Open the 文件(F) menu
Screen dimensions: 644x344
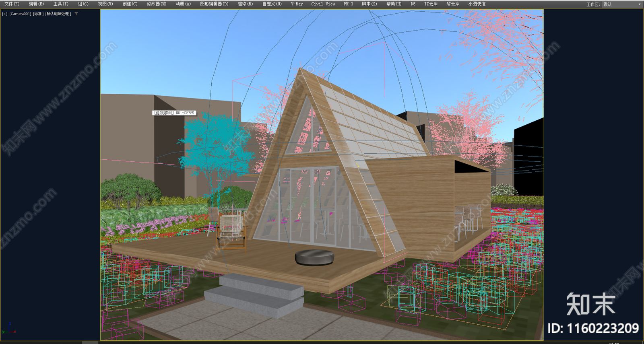click(x=12, y=4)
